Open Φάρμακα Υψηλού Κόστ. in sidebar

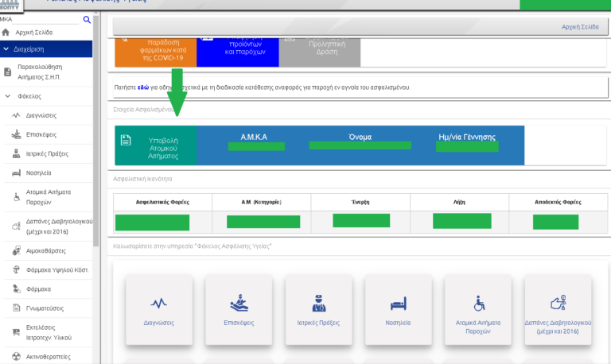coord(56,270)
